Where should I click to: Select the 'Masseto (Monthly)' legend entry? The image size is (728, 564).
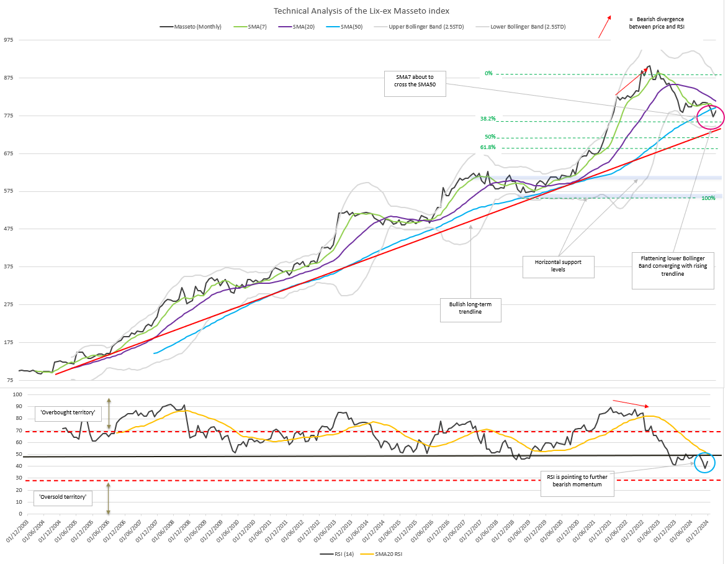click(x=191, y=27)
